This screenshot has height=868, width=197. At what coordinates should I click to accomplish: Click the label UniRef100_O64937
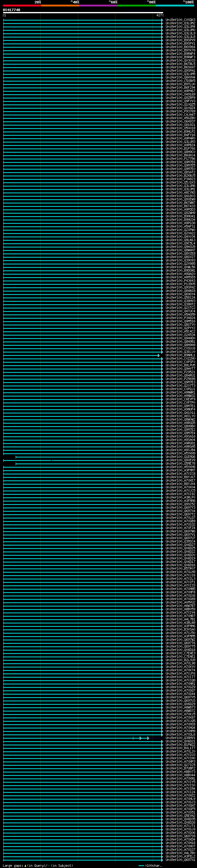(x=180, y=122)
